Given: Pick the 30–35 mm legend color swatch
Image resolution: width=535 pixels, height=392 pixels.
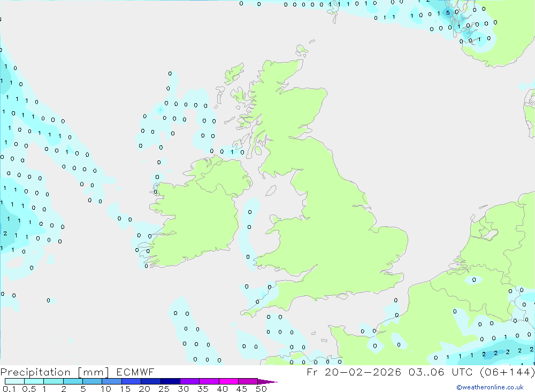Looking at the screenshot, I should coord(190,381).
